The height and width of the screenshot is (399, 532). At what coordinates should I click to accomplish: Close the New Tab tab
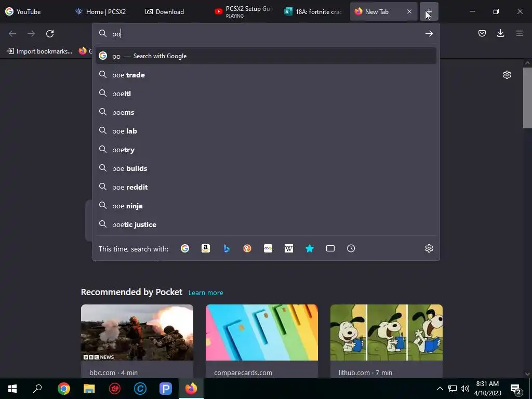click(409, 11)
